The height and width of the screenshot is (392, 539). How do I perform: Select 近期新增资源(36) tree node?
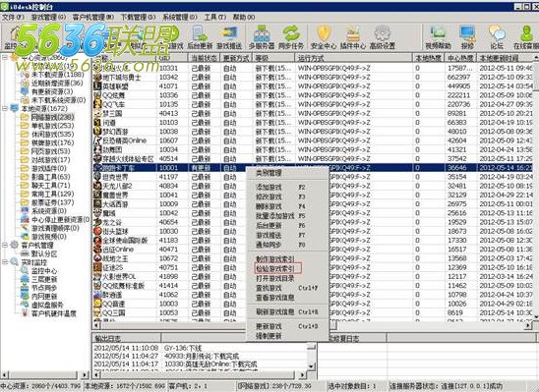pos(57,84)
